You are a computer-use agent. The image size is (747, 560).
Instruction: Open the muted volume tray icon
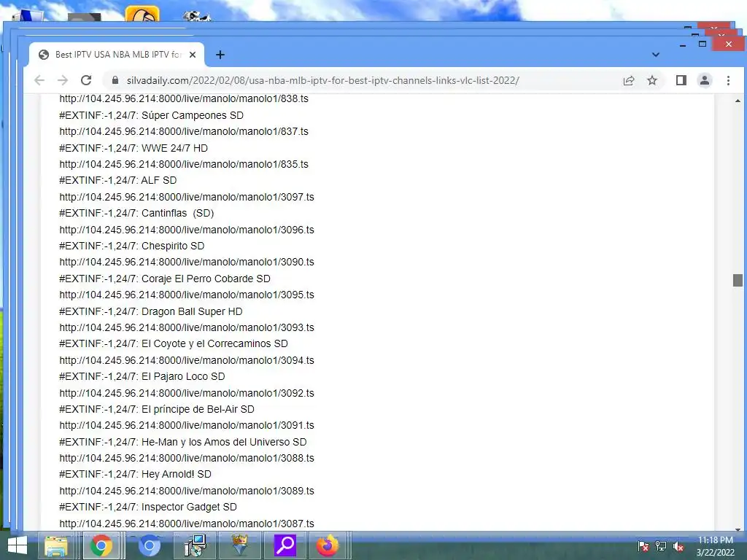[678, 546]
